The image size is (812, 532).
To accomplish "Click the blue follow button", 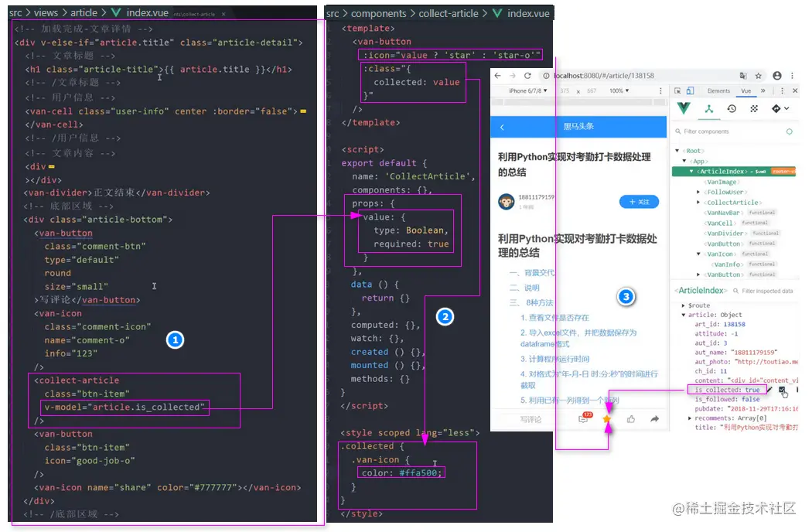I will coord(639,202).
